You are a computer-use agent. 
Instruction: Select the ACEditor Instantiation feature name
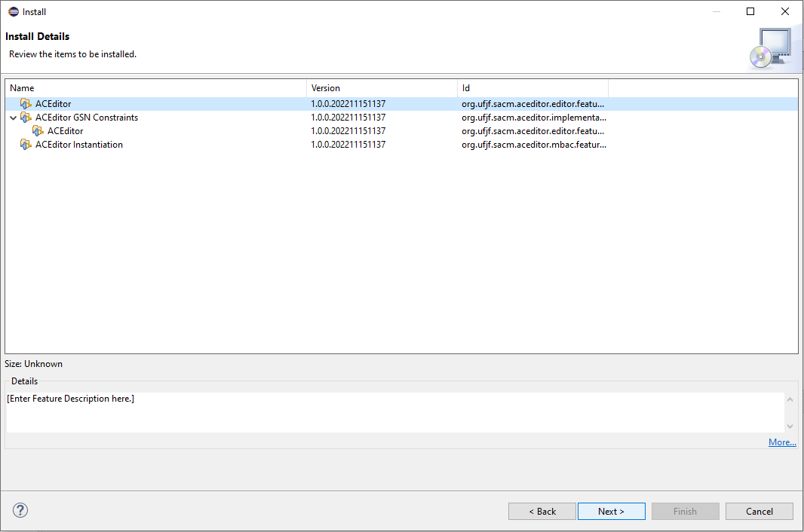(79, 145)
